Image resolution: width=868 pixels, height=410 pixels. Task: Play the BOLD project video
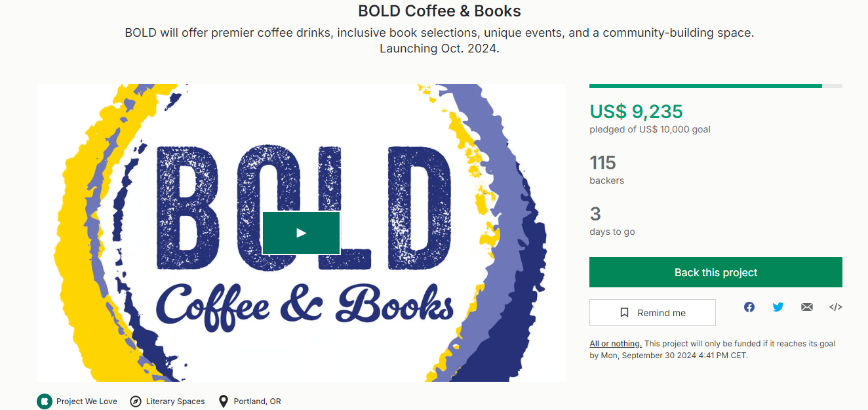[301, 233]
